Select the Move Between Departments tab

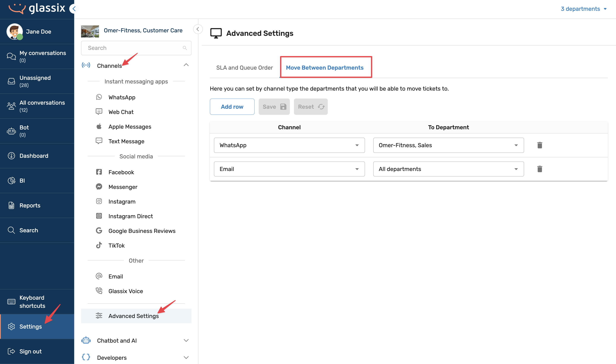point(324,68)
